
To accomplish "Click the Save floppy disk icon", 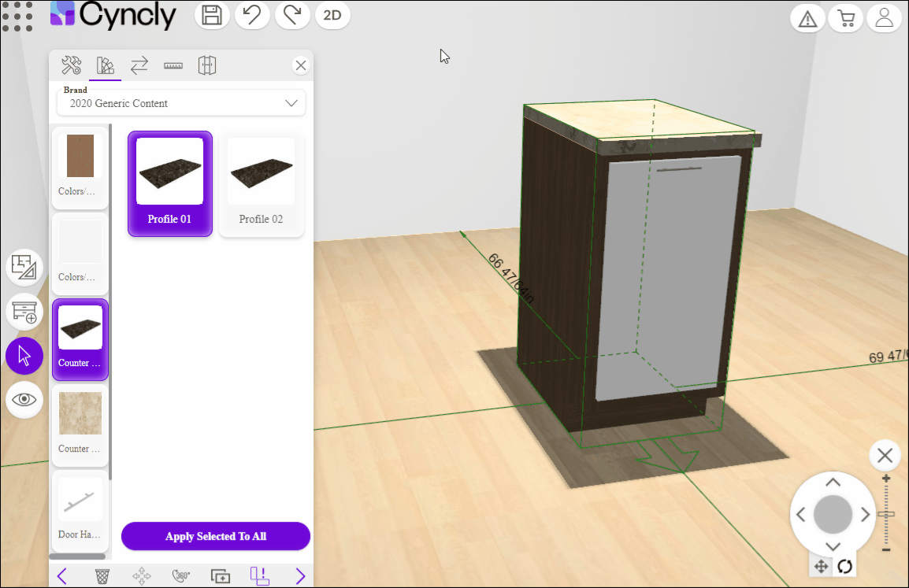I will tap(211, 16).
